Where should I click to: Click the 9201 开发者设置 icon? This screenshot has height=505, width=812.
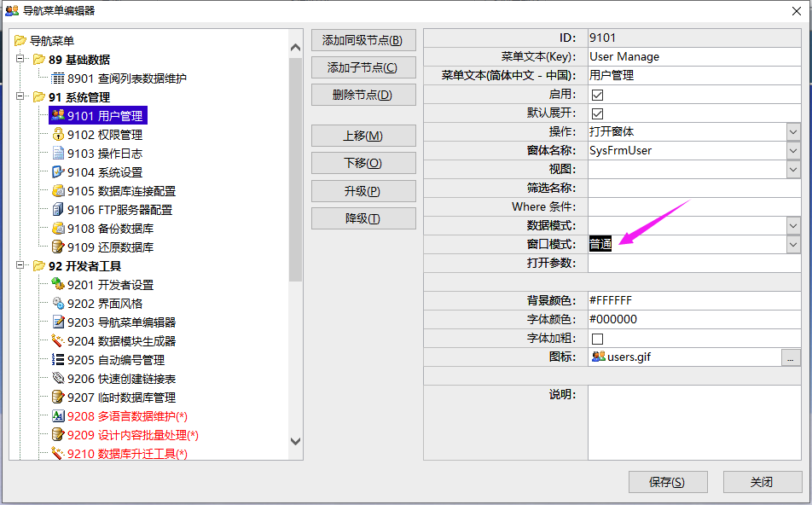[58, 284]
